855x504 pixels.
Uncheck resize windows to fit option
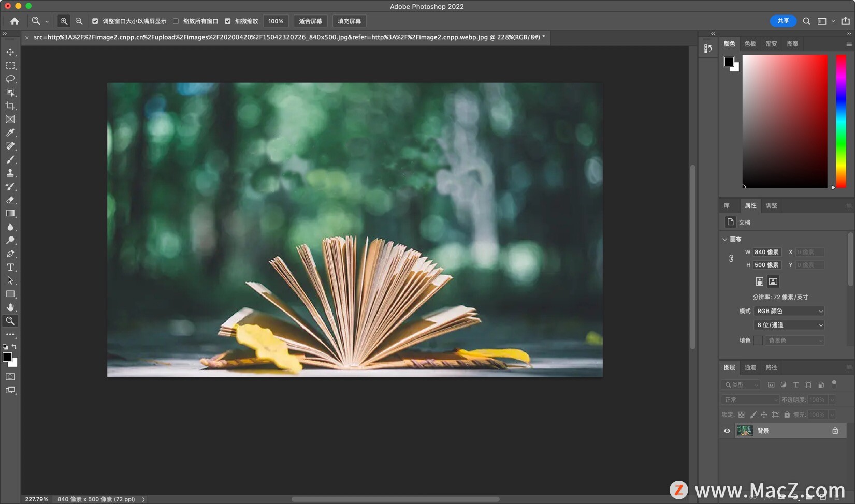click(x=95, y=21)
